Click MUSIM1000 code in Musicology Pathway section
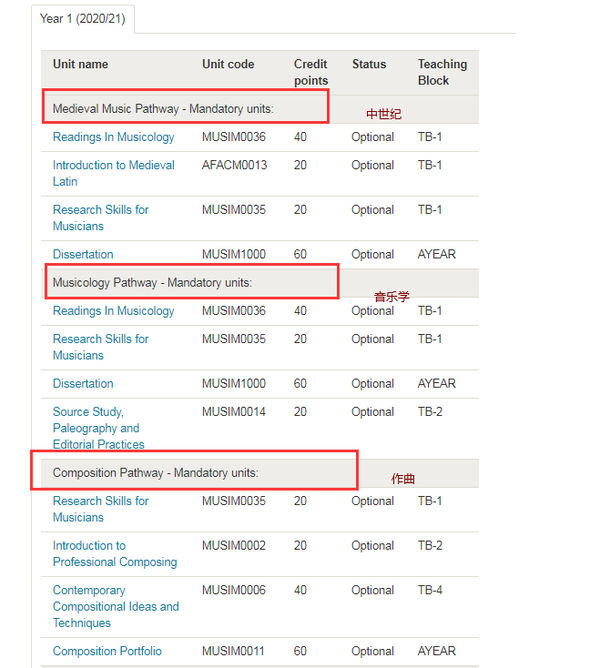The image size is (600, 668). [x=234, y=384]
